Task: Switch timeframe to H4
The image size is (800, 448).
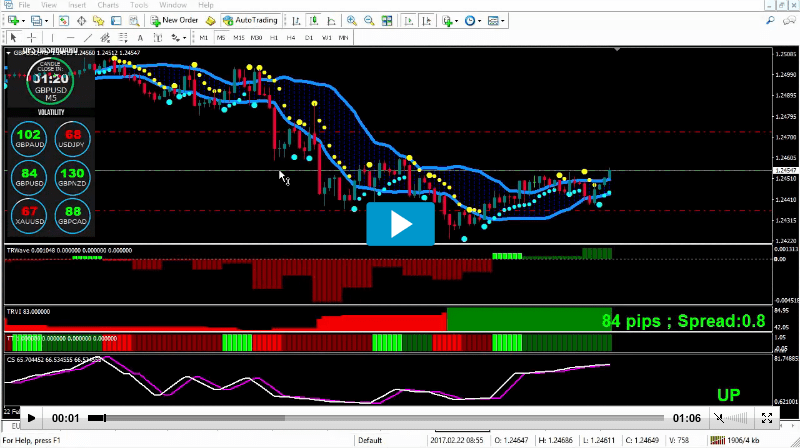Action: pos(291,37)
